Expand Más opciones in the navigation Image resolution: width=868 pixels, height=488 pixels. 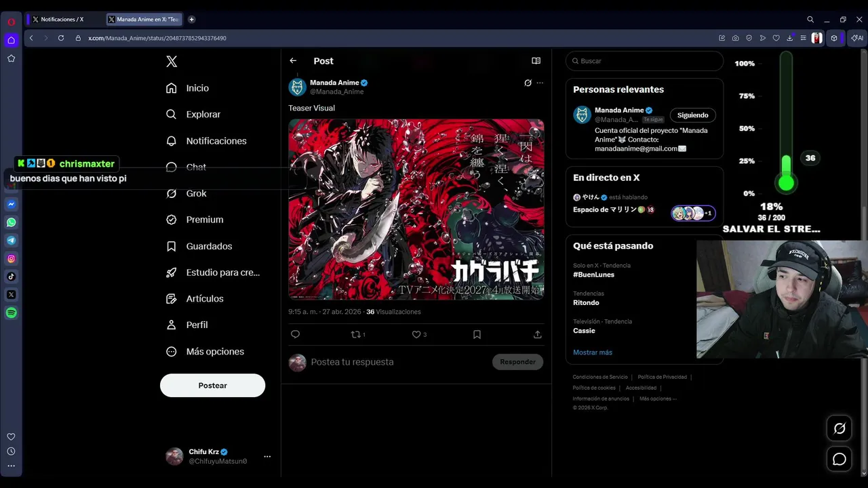[x=205, y=352]
